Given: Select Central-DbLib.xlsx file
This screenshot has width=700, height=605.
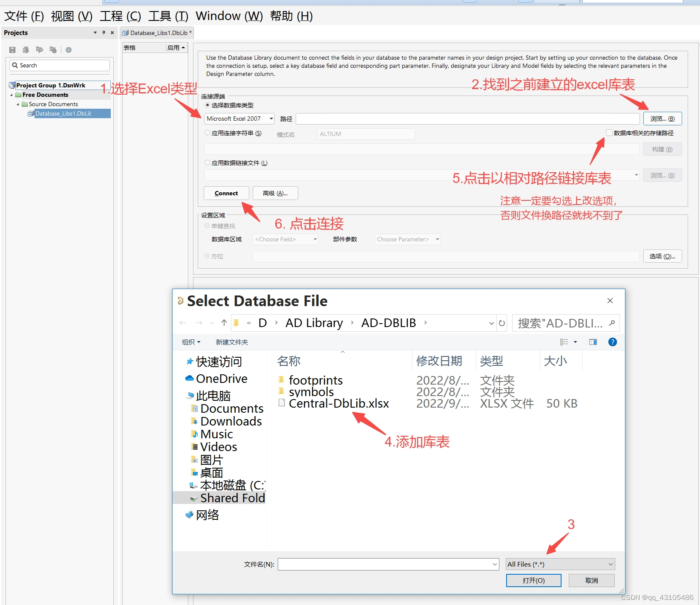Looking at the screenshot, I should pos(339,403).
